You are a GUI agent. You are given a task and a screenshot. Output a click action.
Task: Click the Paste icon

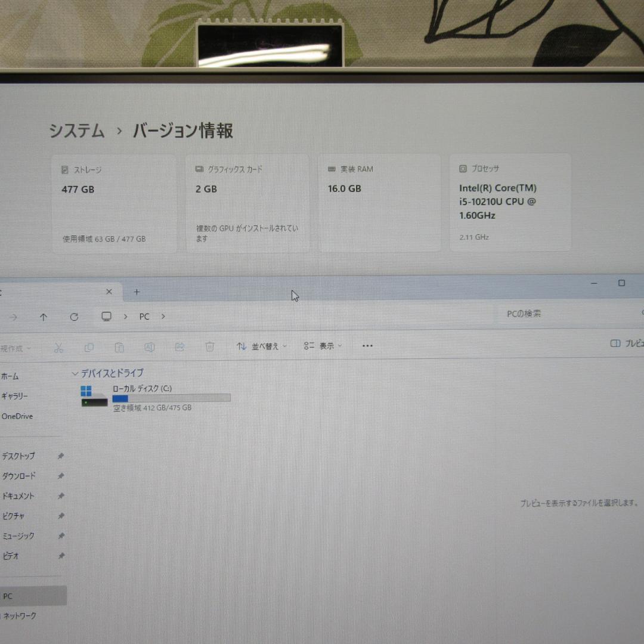click(119, 346)
